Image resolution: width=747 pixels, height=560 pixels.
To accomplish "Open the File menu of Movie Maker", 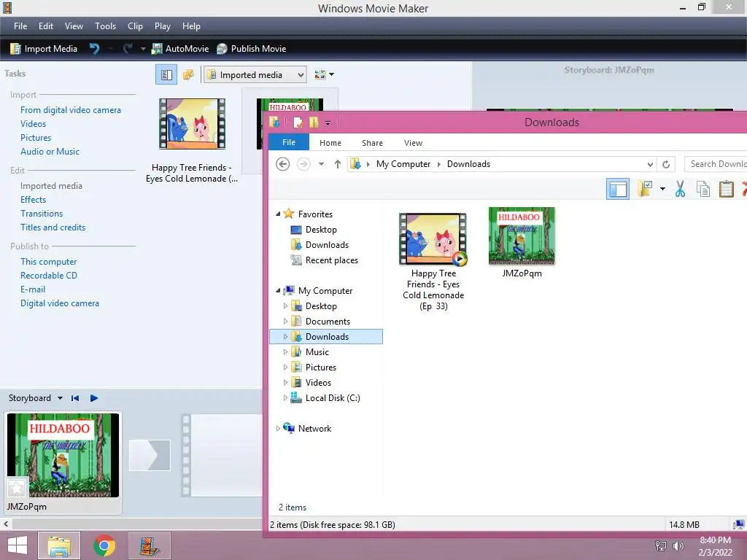I will (20, 26).
